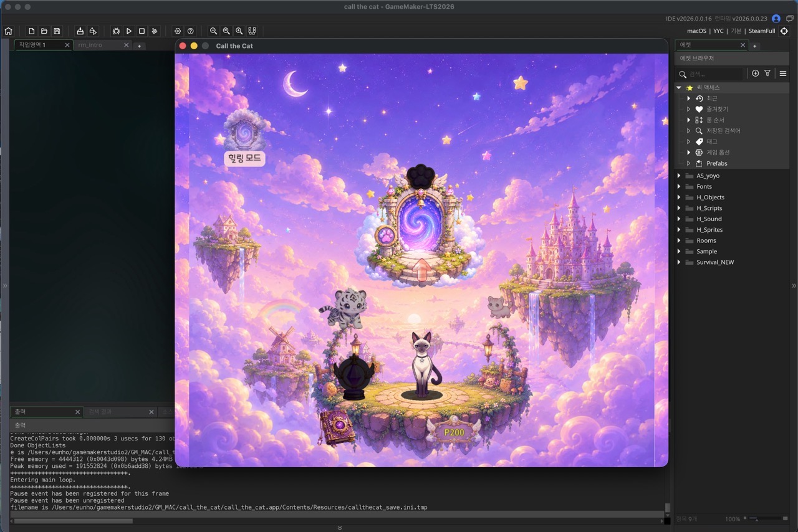Clean the build cache with the broom icon
Viewport: 798px width, 532px height.
pyautogui.click(x=155, y=31)
